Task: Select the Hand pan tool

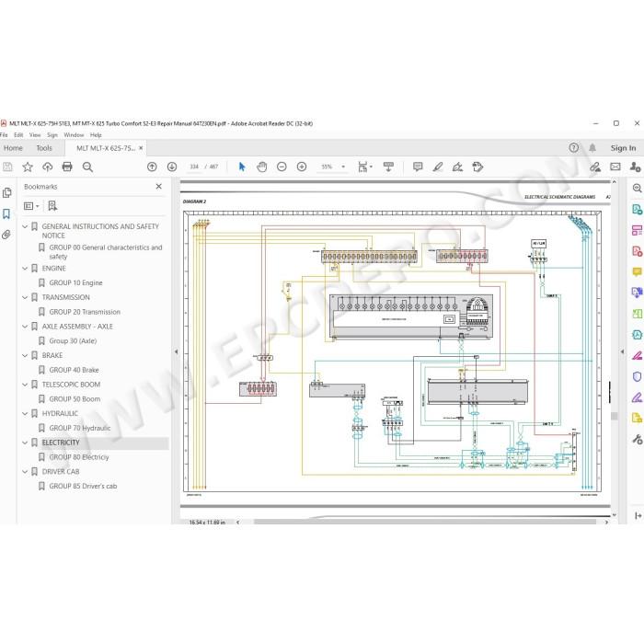Action: [261, 167]
